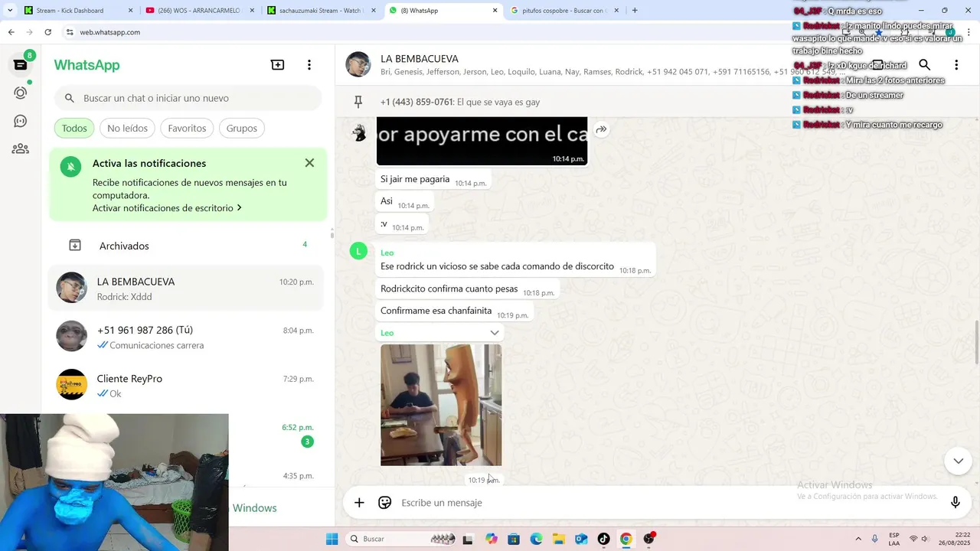Screen dimensions: 980x551
Task: Click the conversation scrollbar thumb
Action: (x=976, y=342)
